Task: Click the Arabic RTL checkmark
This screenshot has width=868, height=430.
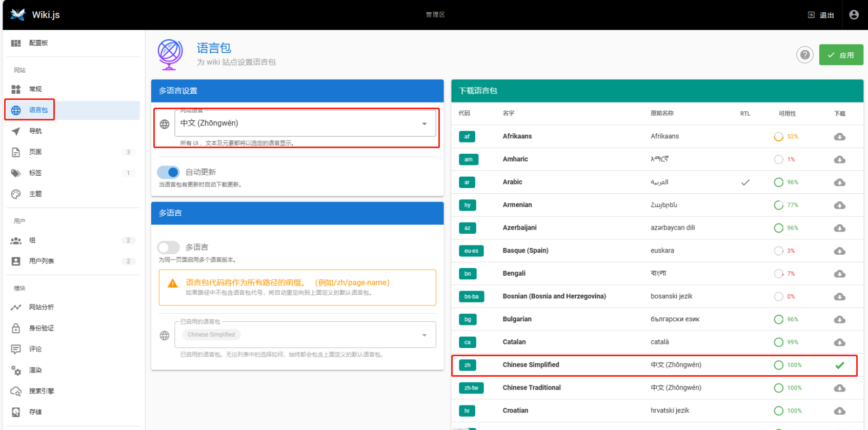Action: pyautogui.click(x=745, y=182)
